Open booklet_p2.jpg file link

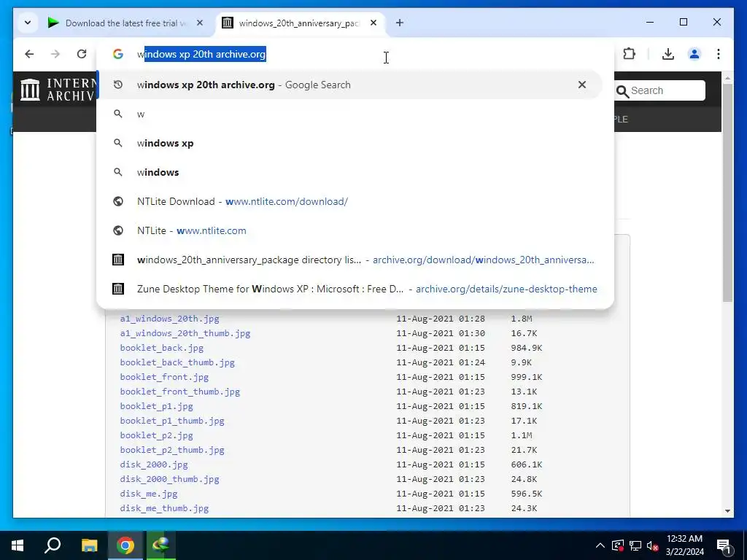coord(156,435)
